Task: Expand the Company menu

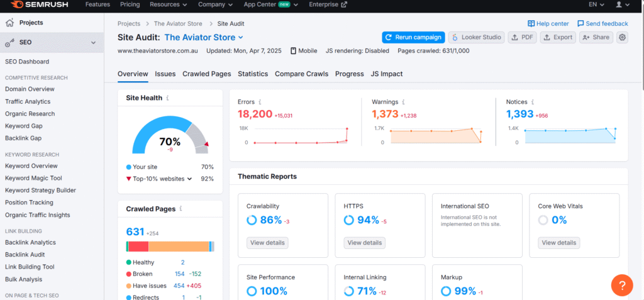Action: [x=215, y=4]
